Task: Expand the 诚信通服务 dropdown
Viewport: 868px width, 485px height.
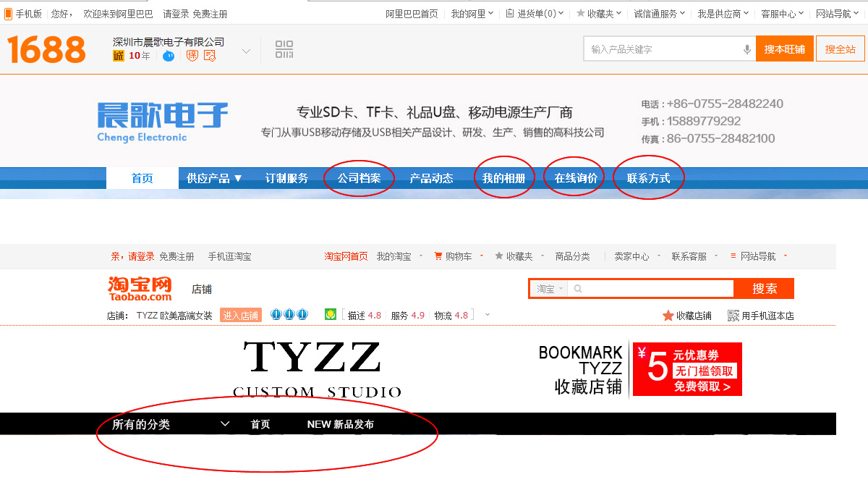Action: coord(660,14)
